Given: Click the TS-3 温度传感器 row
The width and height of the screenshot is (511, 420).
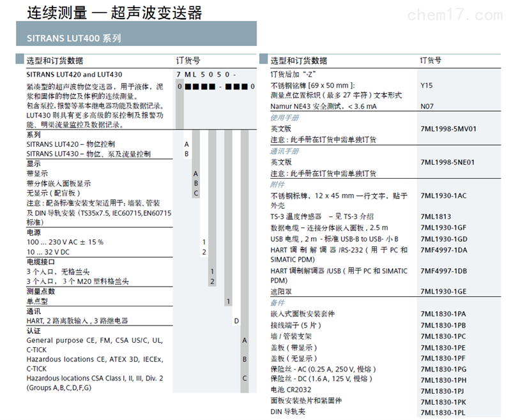Looking at the screenshot, I should [x=322, y=217].
